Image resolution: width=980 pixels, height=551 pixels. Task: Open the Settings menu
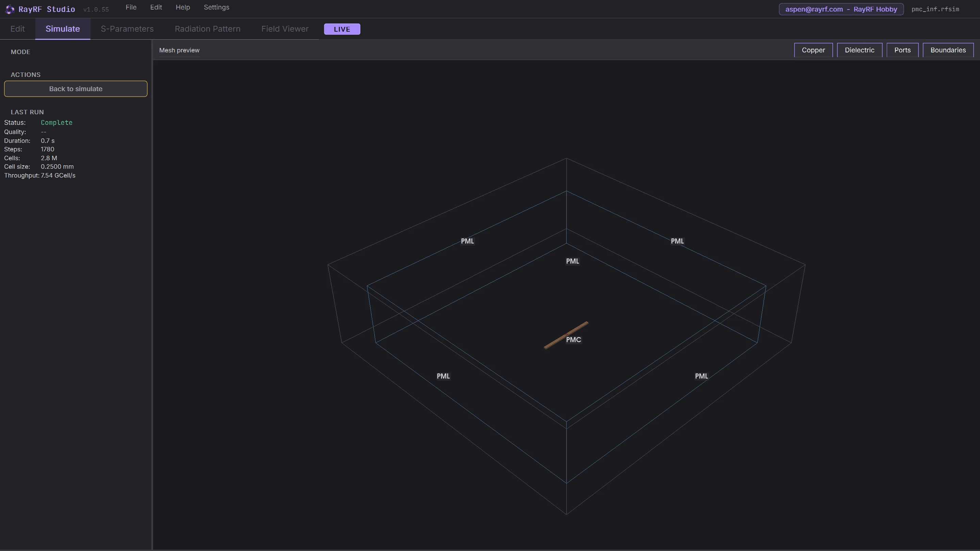[216, 7]
